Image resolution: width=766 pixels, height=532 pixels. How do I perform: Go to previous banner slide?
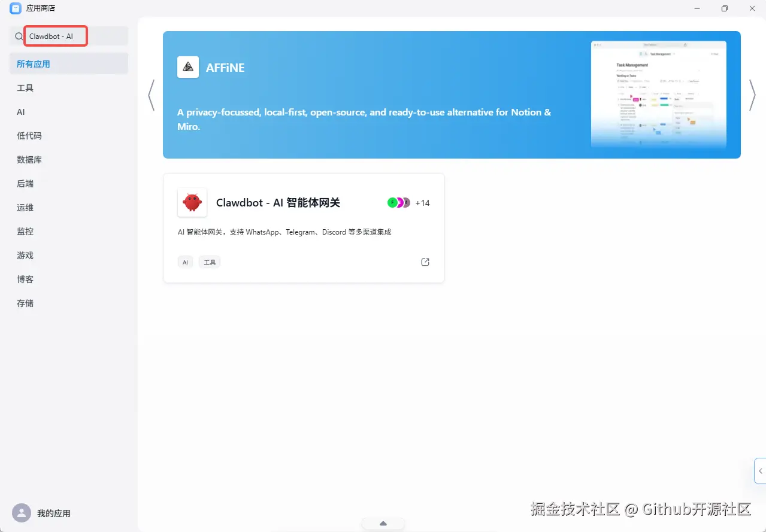pos(151,95)
